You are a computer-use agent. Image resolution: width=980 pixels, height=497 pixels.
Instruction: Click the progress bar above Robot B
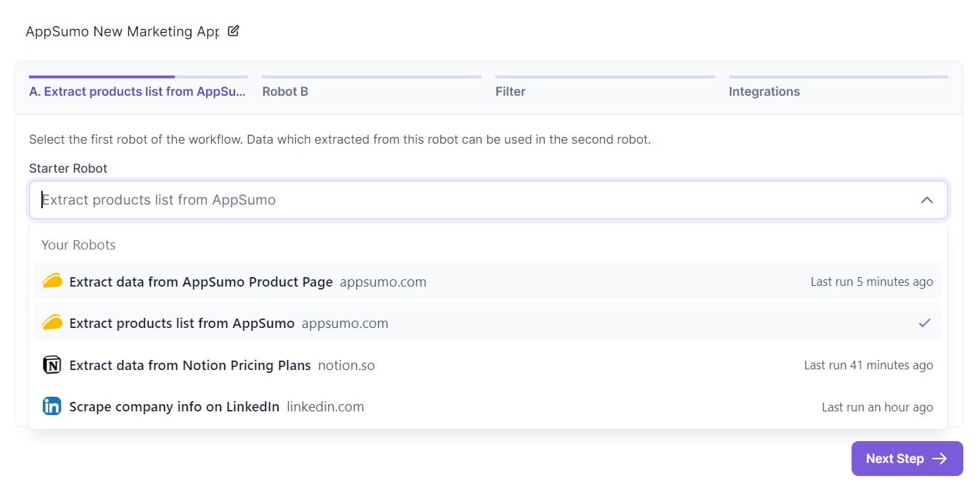pos(371,76)
